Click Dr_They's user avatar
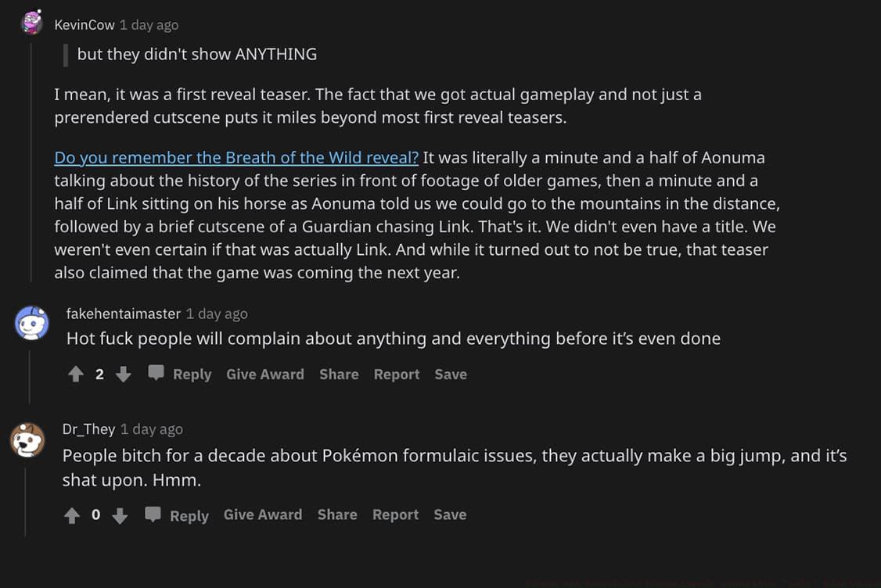881x588 pixels. pos(27,439)
